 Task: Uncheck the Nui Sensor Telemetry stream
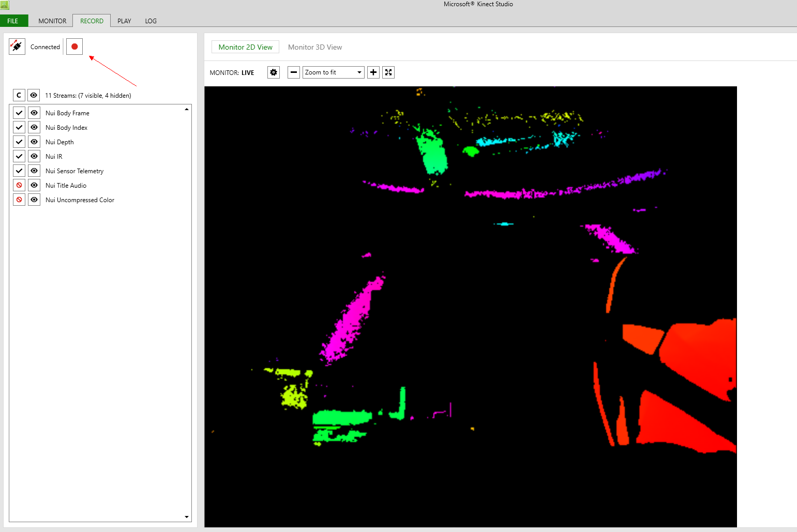[x=19, y=171]
